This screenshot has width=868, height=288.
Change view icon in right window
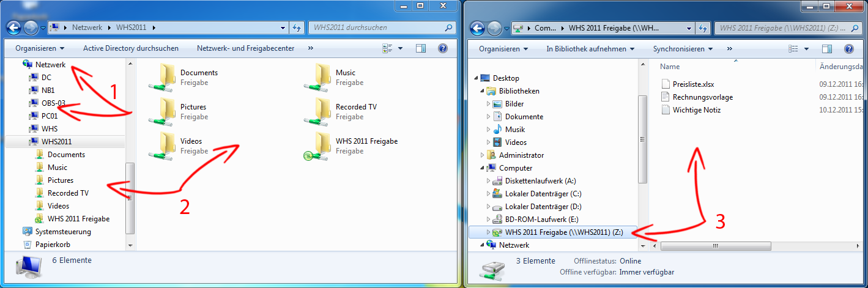(793, 48)
